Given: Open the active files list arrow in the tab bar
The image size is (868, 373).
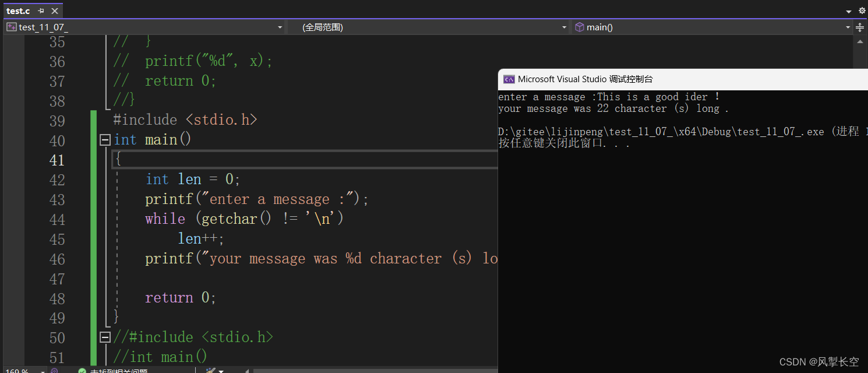Looking at the screenshot, I should (850, 10).
